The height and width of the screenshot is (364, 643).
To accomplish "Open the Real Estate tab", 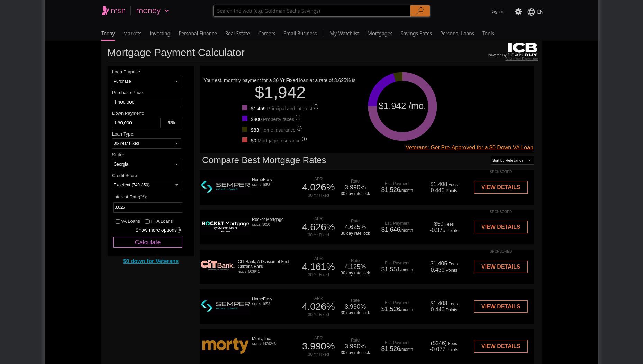I will (x=237, y=33).
